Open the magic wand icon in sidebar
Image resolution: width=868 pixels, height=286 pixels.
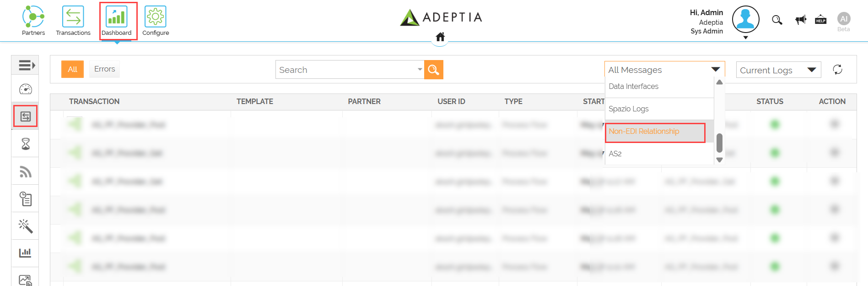(x=26, y=226)
